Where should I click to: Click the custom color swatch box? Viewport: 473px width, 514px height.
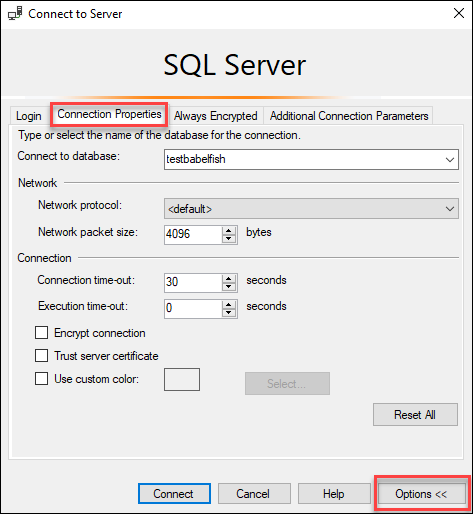click(x=182, y=379)
